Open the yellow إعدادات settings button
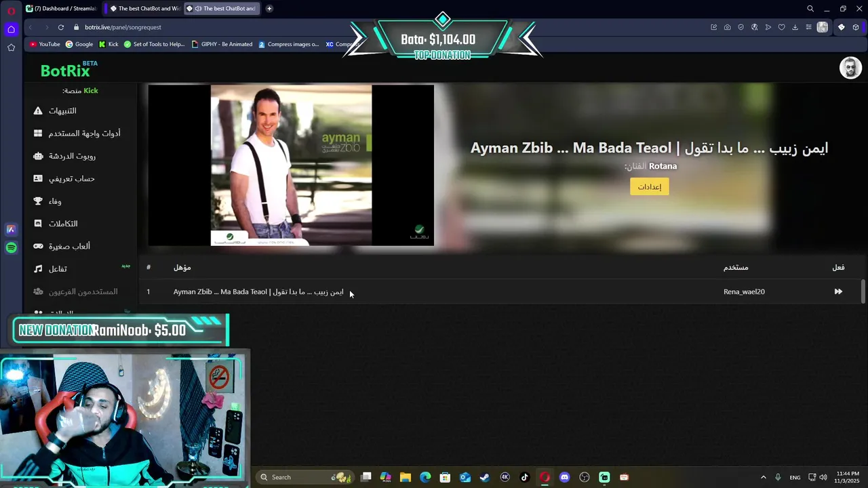The width and height of the screenshot is (868, 488). pyautogui.click(x=650, y=186)
